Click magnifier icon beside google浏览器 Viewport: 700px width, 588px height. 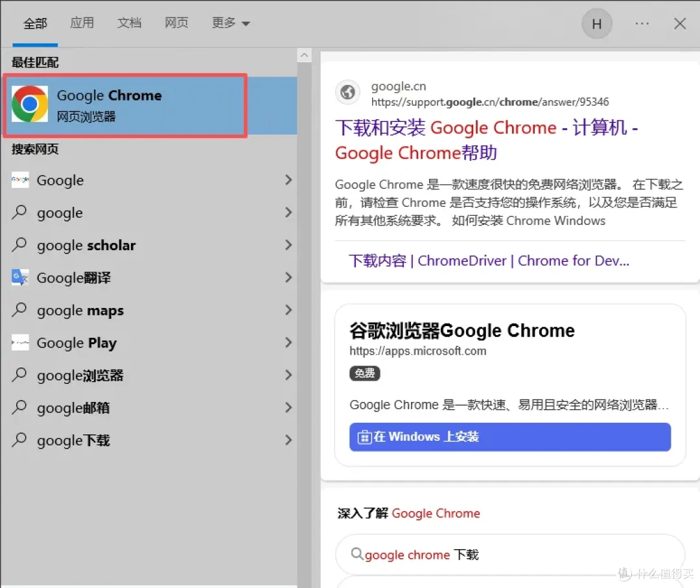point(19,375)
